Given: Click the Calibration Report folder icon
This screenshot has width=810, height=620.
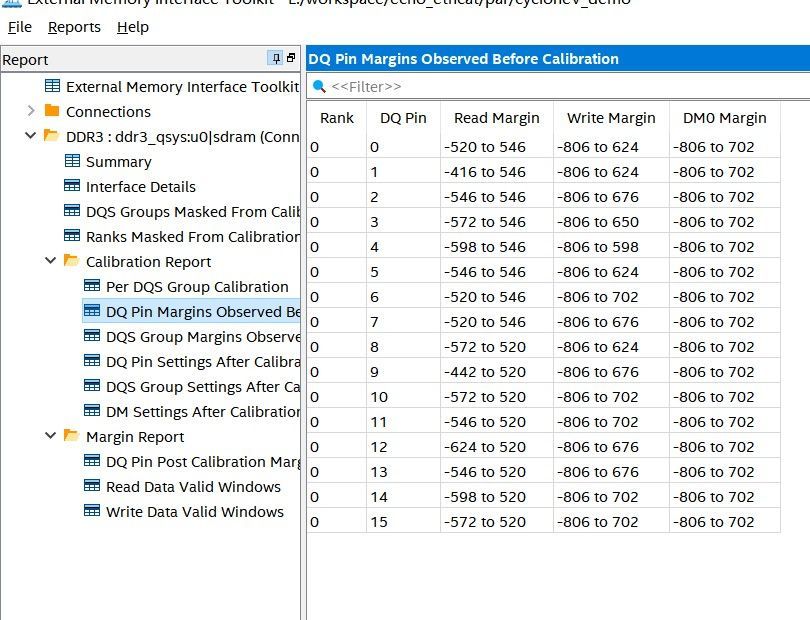Looking at the screenshot, I should coord(72,261).
